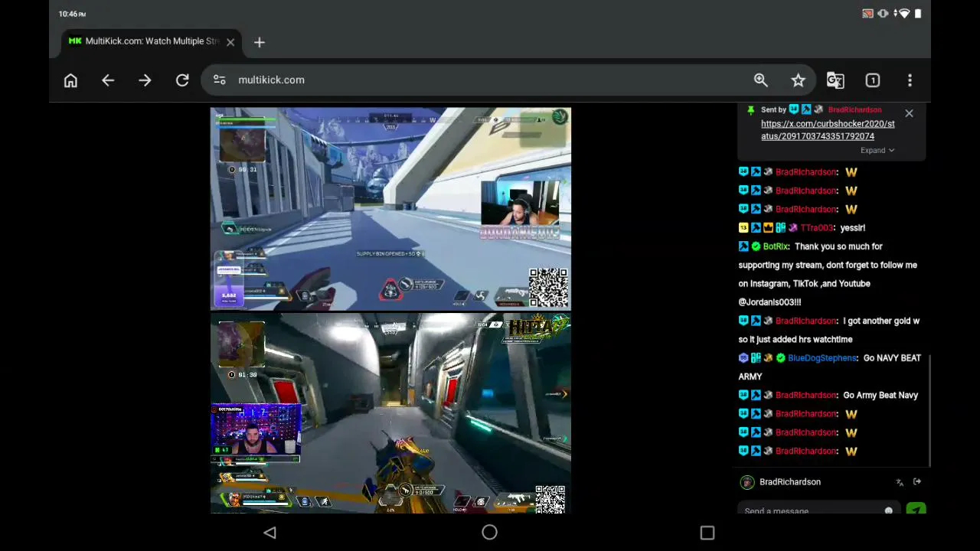Bookmark this page with the star
This screenshot has height=551, width=980.
(x=798, y=80)
